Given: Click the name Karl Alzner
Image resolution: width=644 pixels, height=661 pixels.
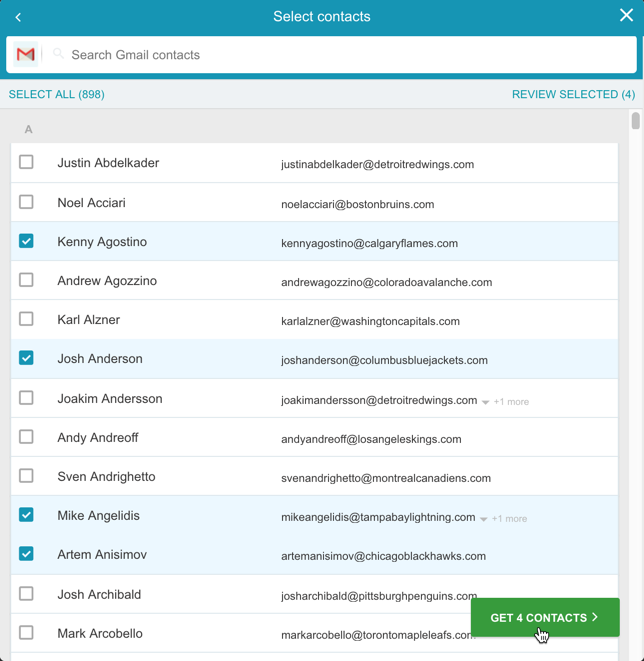Looking at the screenshot, I should tap(89, 320).
